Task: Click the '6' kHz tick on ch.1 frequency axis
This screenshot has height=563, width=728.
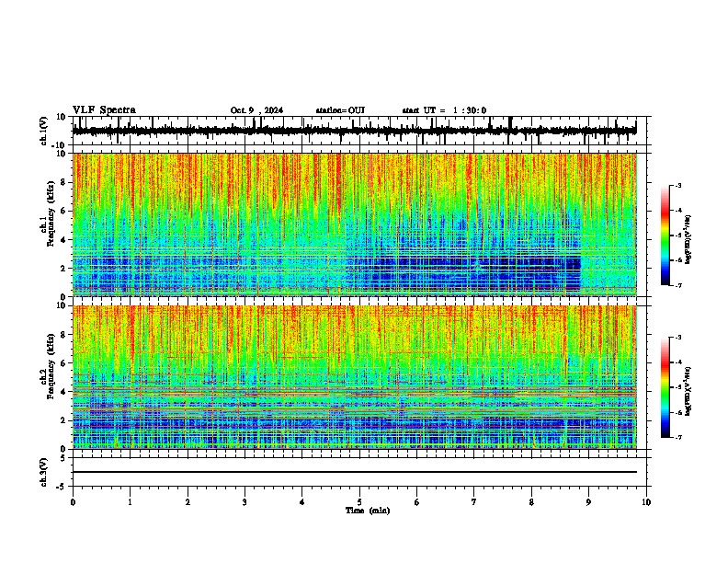Action: (x=64, y=211)
